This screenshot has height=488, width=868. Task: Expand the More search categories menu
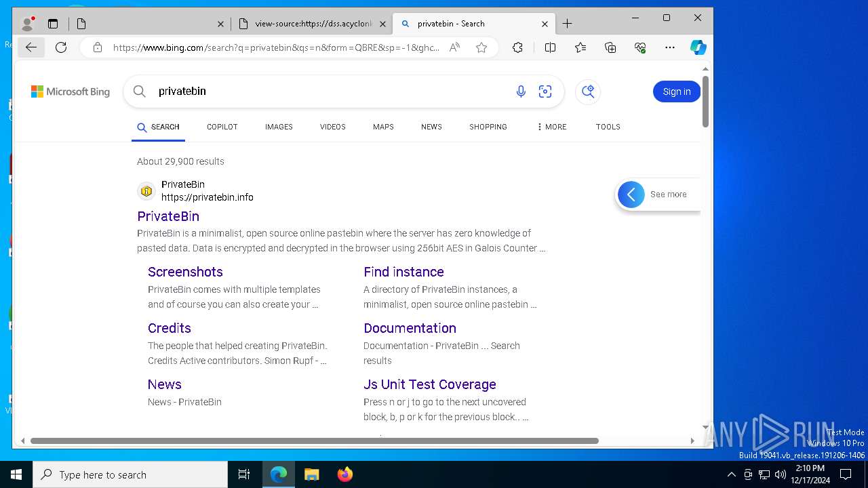coord(551,127)
